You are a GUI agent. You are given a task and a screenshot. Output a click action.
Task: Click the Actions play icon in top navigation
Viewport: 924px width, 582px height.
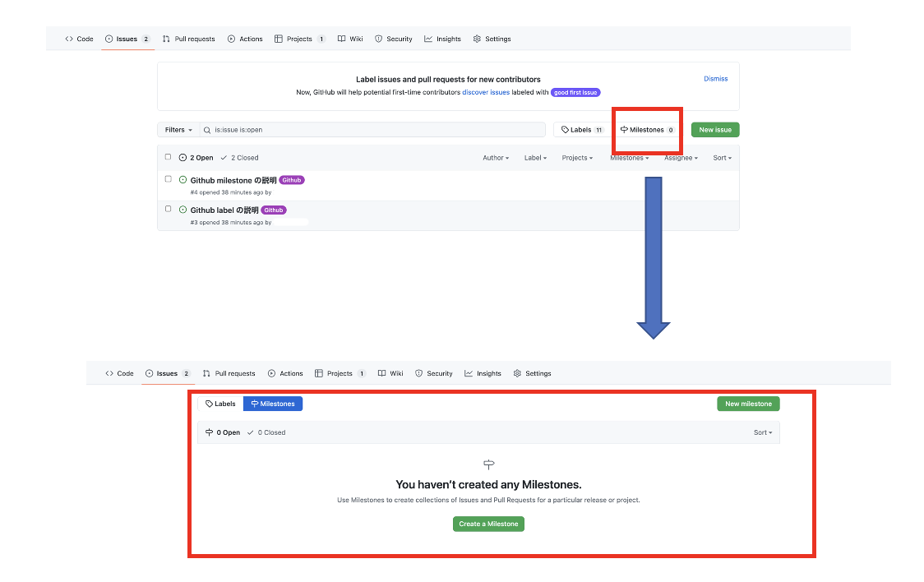point(232,39)
